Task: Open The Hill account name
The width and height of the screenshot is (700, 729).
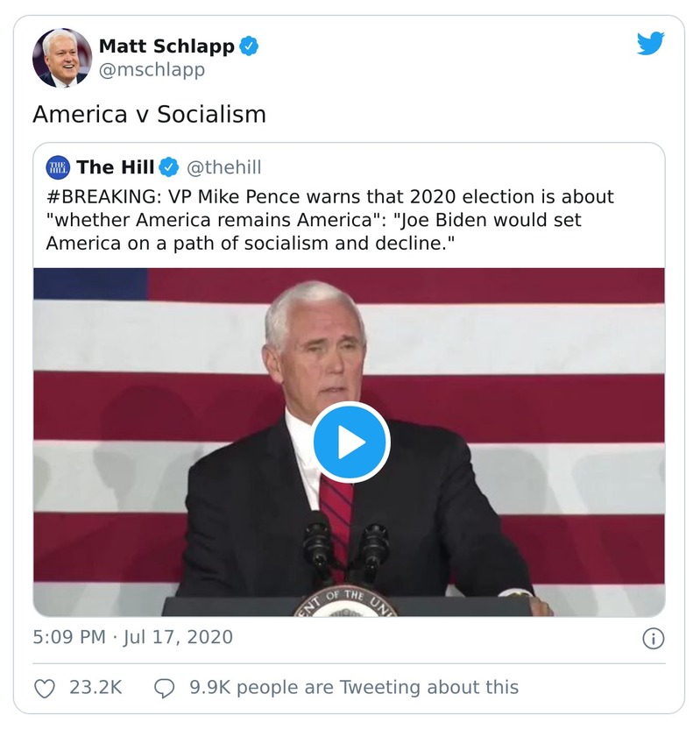Action: (x=115, y=167)
